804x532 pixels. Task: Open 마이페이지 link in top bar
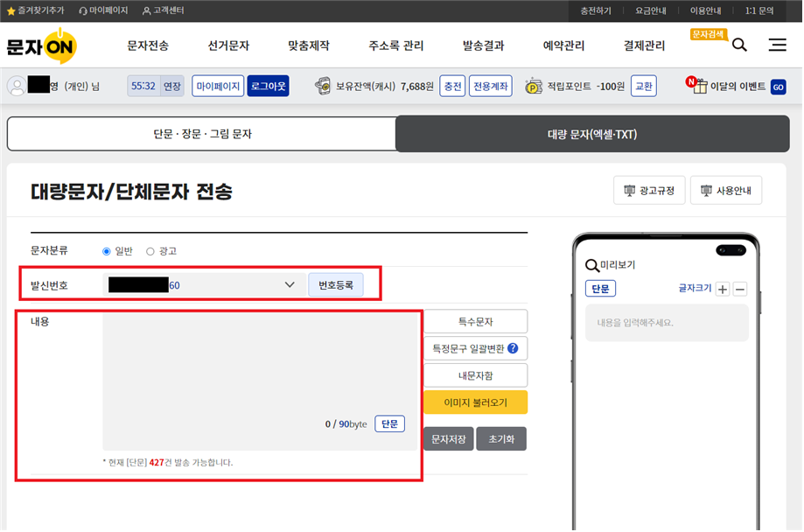[103, 10]
